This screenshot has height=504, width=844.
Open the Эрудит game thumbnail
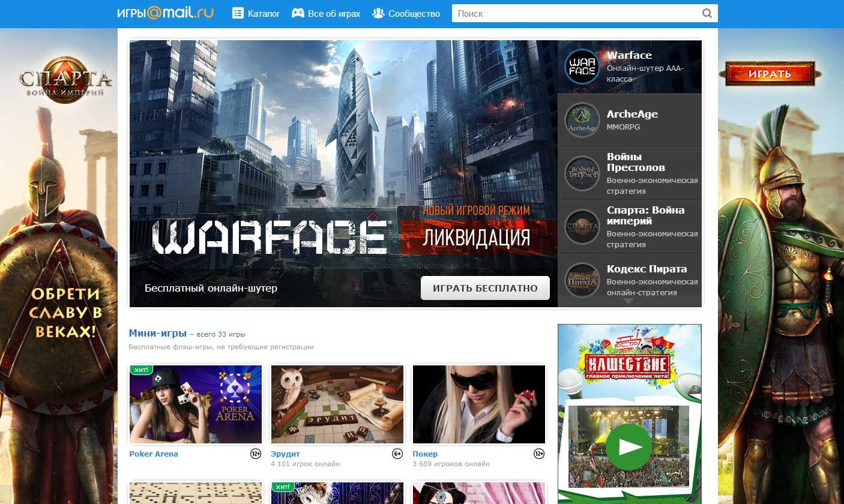click(337, 404)
